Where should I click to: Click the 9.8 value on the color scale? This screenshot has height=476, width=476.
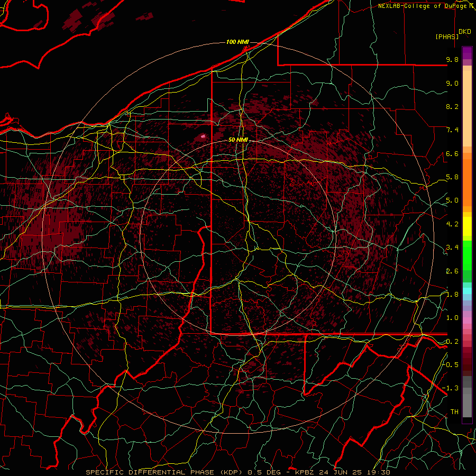[452, 60]
